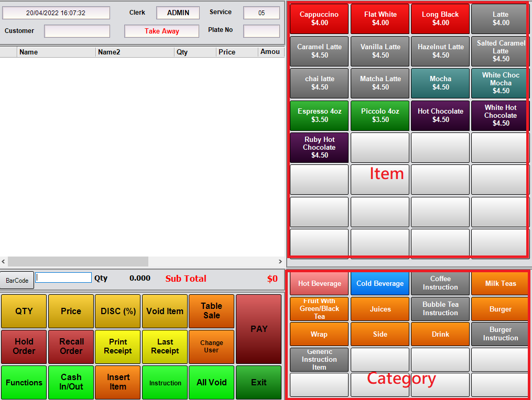The height and width of the screenshot is (400, 532).
Task: Select the Piccolo 4oz item
Action: (380, 116)
